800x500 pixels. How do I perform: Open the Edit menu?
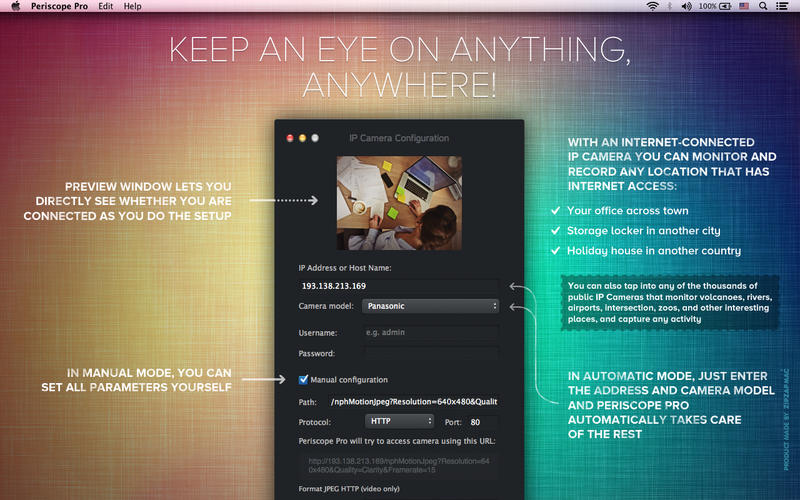(x=106, y=6)
